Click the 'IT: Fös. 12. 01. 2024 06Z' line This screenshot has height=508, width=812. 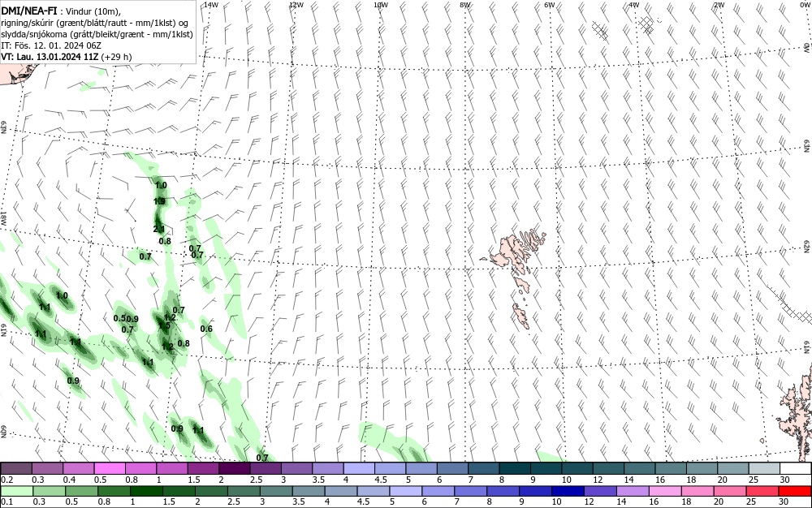point(51,45)
